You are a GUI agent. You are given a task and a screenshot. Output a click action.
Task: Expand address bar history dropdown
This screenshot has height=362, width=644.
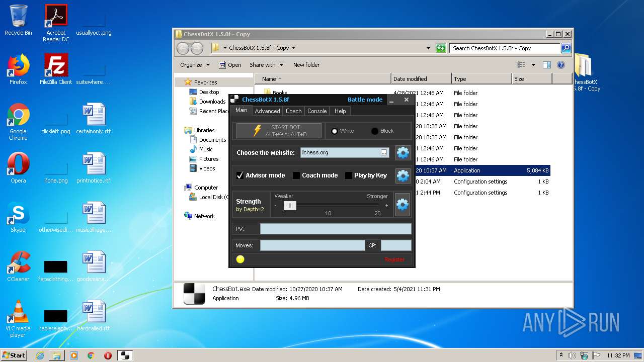click(428, 48)
